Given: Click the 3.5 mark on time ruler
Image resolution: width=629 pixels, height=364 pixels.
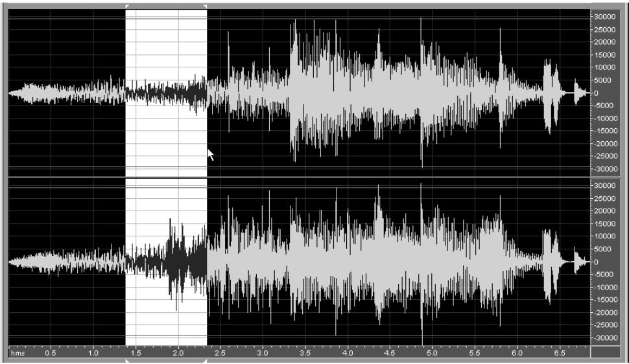Looking at the screenshot, I should (305, 353).
